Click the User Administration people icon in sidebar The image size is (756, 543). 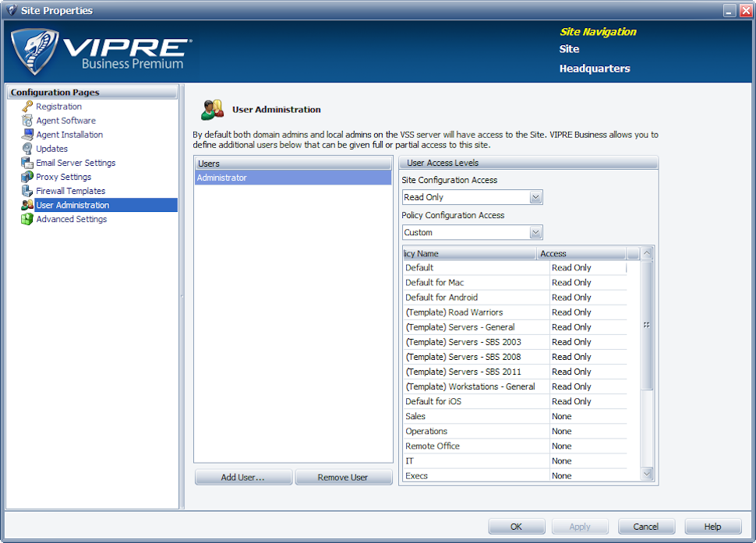click(x=27, y=205)
